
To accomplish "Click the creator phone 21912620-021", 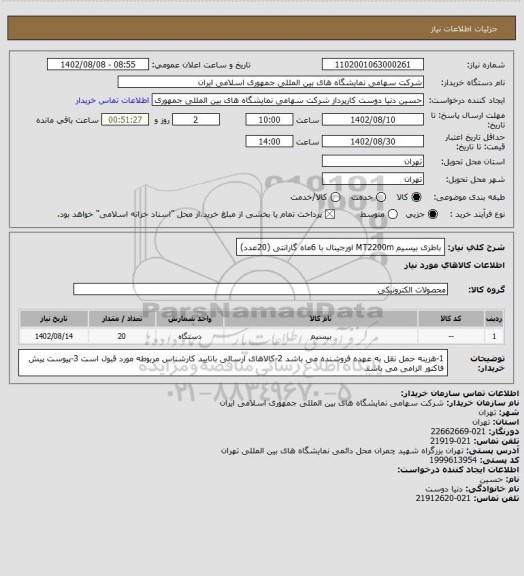I will point(443,498).
